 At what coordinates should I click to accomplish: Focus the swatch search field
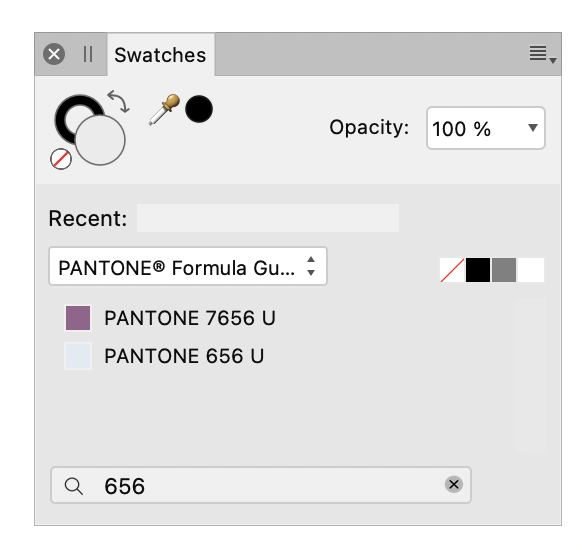tap(261, 485)
